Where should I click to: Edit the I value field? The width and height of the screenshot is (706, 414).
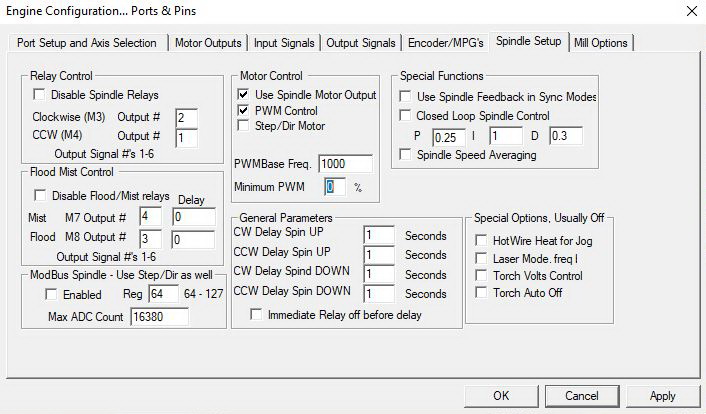(506, 136)
